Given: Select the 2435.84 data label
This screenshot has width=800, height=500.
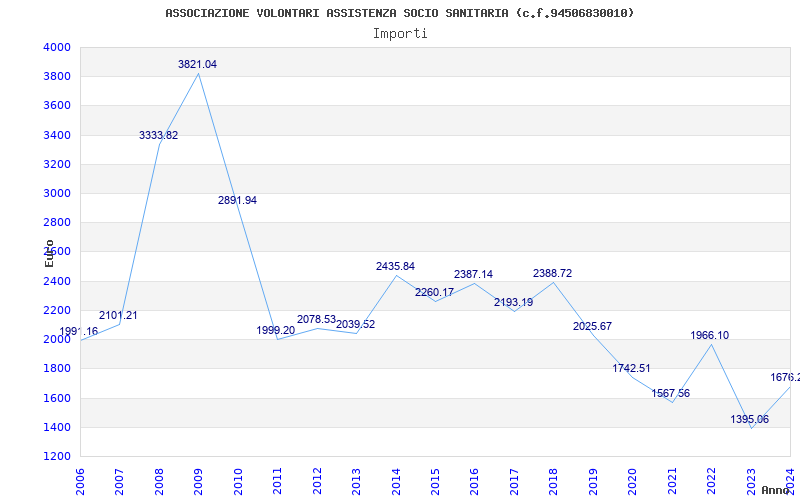Looking at the screenshot, I should (x=395, y=266).
